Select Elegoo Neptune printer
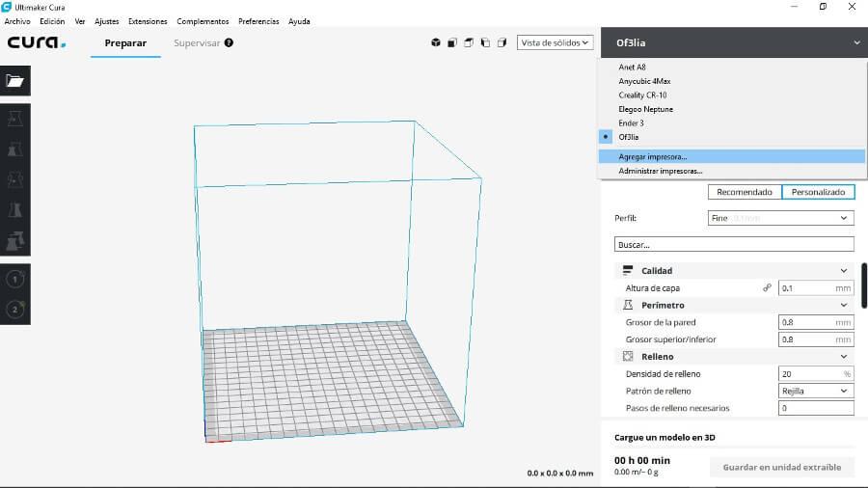 click(732, 109)
